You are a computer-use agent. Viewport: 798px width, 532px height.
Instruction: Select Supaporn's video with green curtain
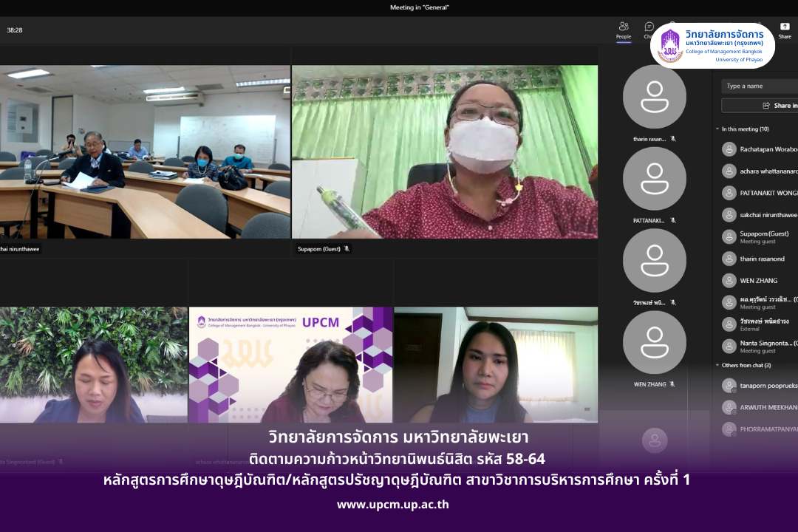coord(445,151)
